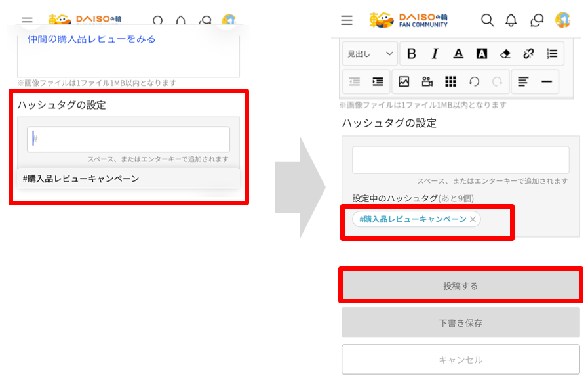Click the insert image icon
The height and width of the screenshot is (380, 588).
(x=404, y=81)
